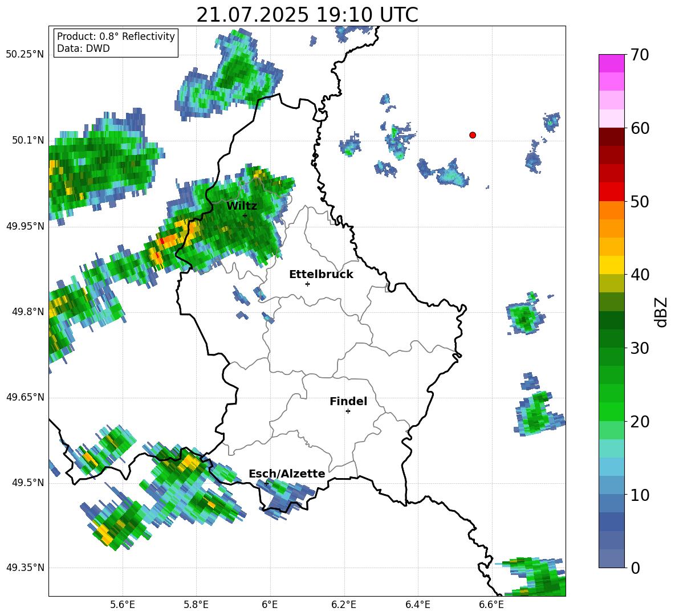Select the Wiltz city label
Viewport: 675px width, 616px height.
click(242, 206)
